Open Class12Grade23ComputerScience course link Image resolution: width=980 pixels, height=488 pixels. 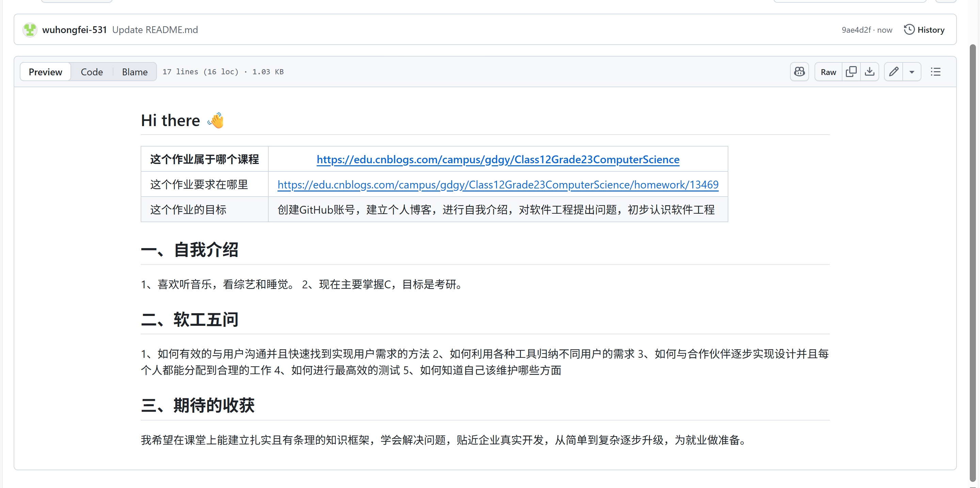tap(497, 159)
